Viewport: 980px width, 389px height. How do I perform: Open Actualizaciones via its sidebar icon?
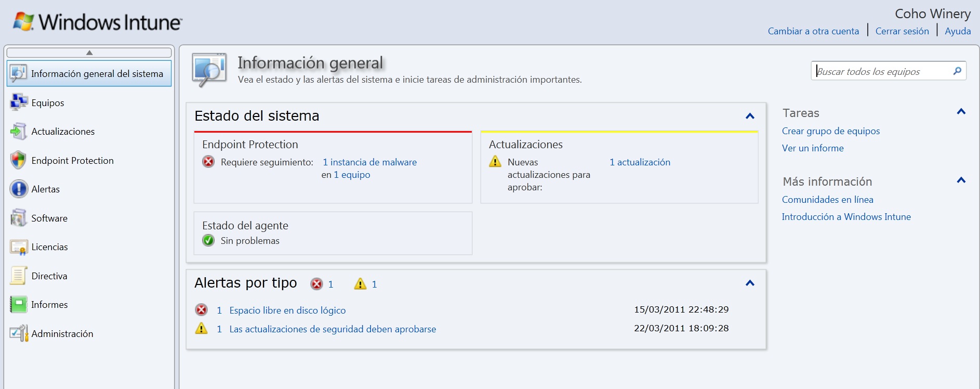click(19, 132)
